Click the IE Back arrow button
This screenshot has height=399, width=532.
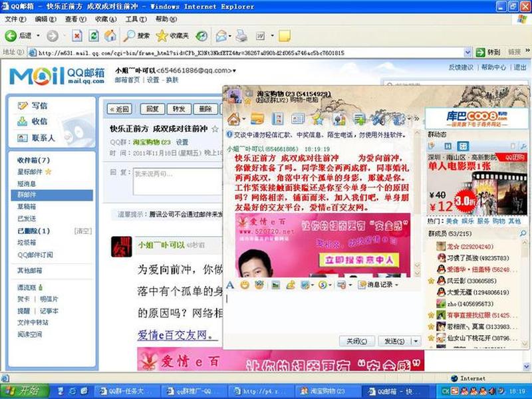11,36
